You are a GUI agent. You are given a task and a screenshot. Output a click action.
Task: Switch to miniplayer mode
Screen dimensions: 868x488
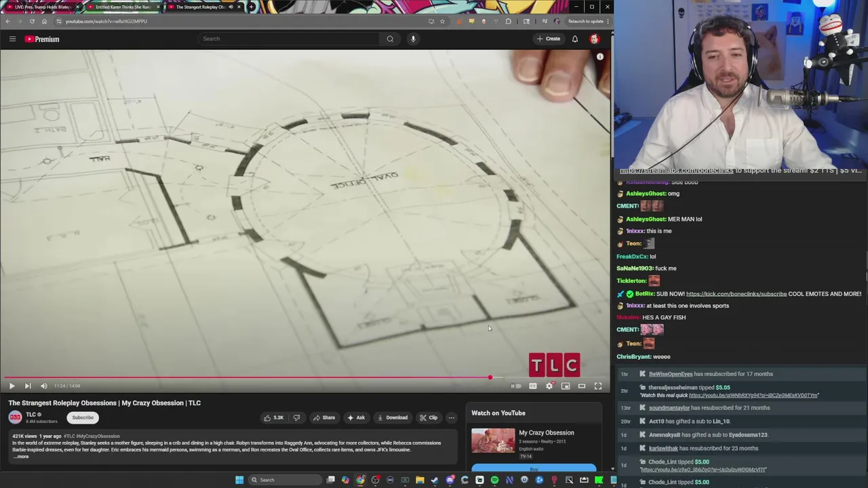(x=566, y=386)
